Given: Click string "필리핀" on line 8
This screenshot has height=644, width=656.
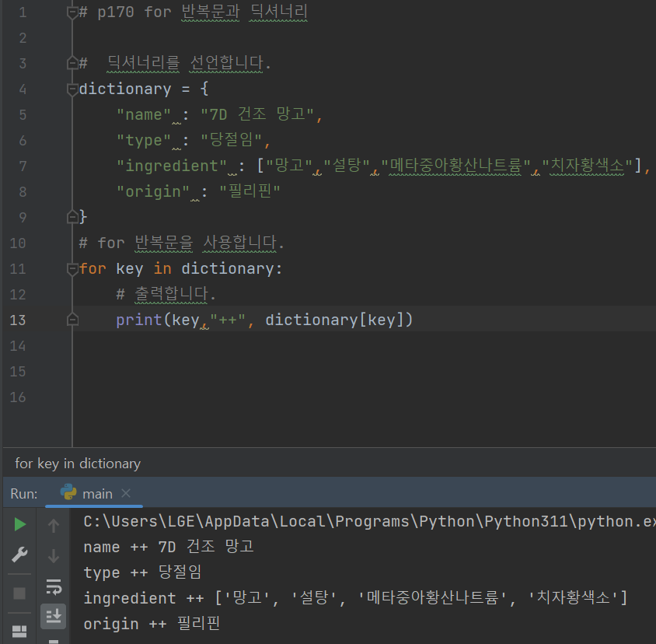Looking at the screenshot, I should click(x=249, y=191).
